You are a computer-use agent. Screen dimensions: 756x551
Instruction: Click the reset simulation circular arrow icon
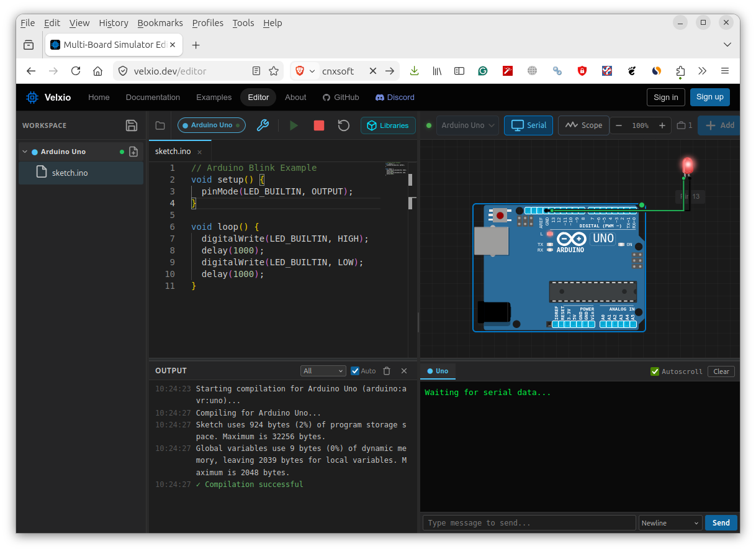(x=344, y=125)
